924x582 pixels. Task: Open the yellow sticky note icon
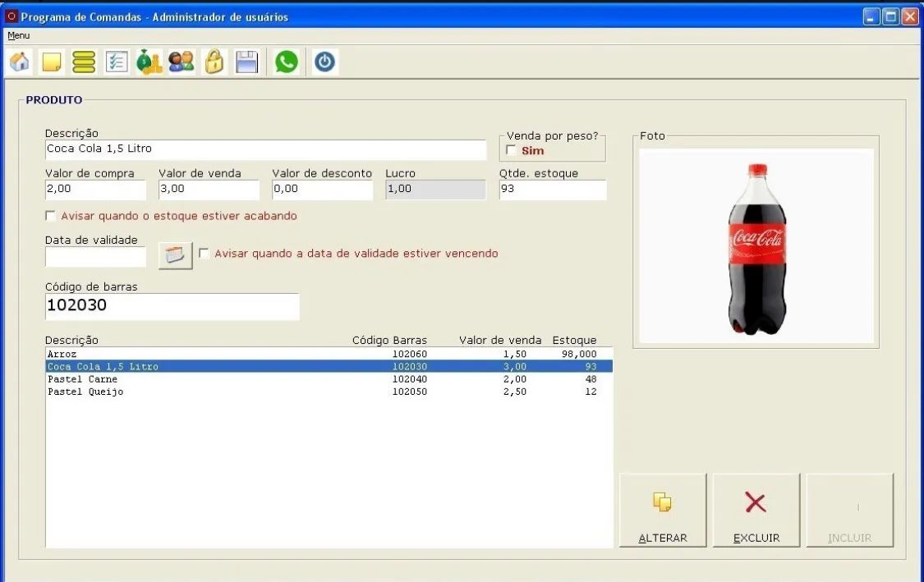(52, 62)
